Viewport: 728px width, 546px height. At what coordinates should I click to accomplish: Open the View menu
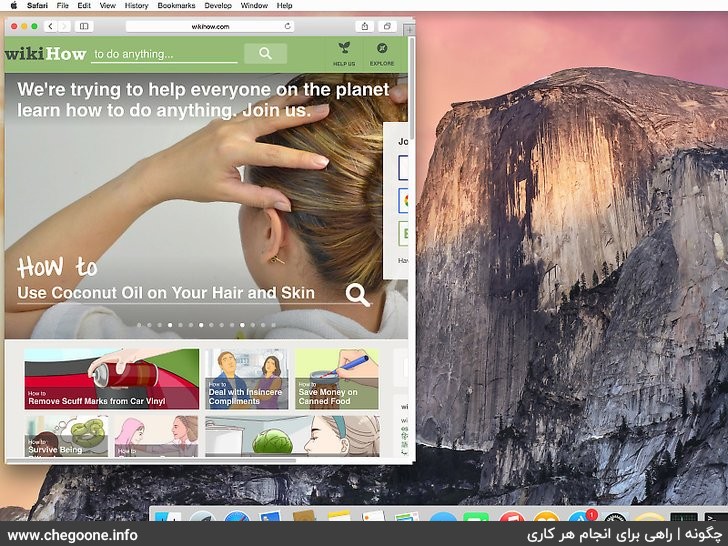pos(108,6)
